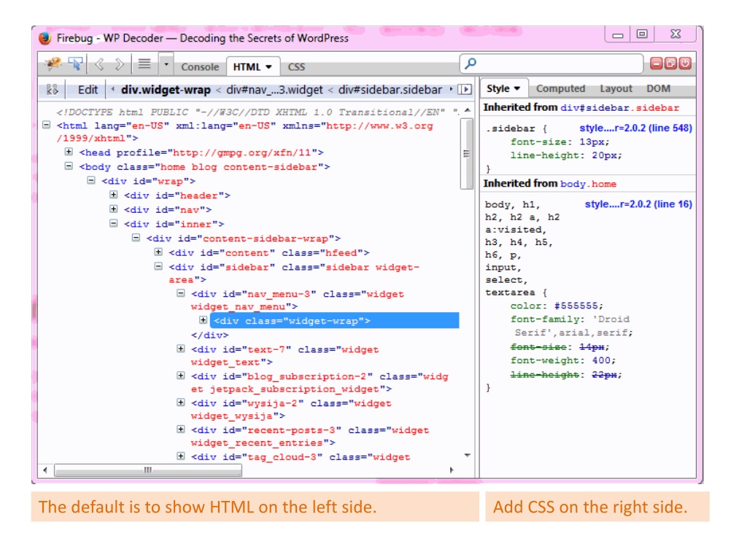The height and width of the screenshot is (560, 747).
Task: Click the Firefox icon in title bar
Action: pyautogui.click(x=44, y=38)
